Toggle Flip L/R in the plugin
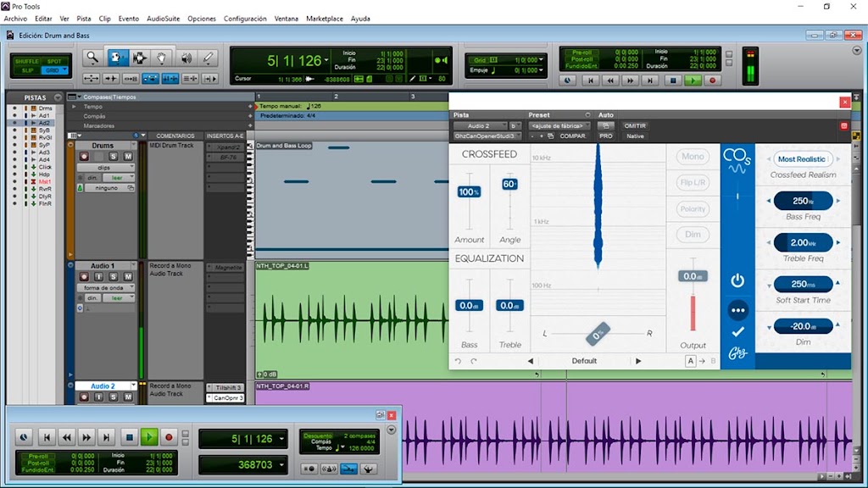Screen dimensions: 868x488 tap(693, 183)
